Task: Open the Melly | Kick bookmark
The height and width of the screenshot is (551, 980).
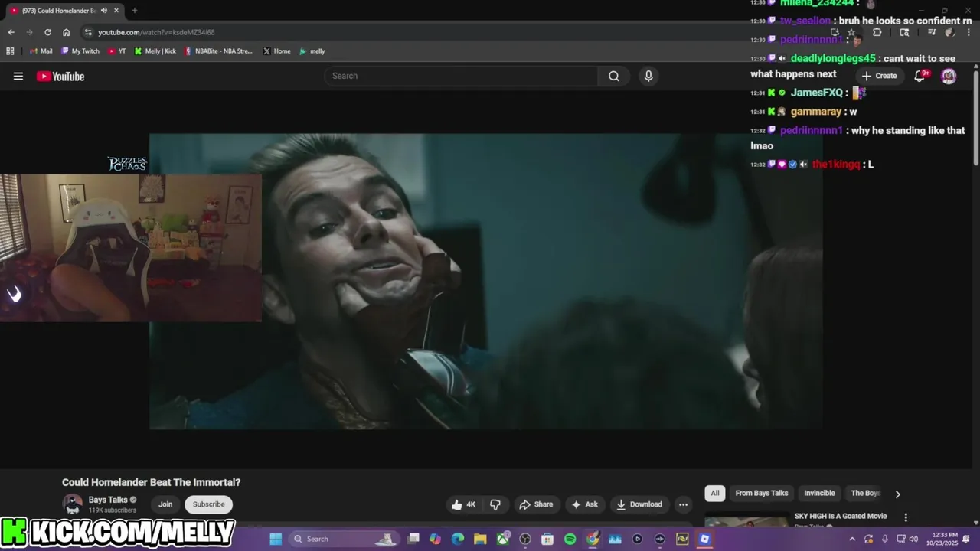Action: [155, 51]
